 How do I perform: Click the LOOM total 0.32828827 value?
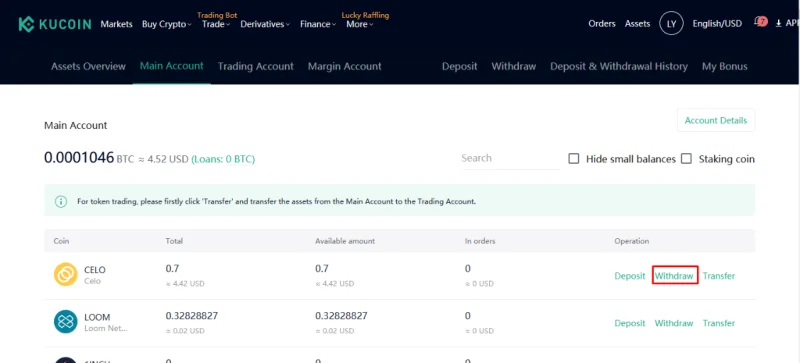click(192, 316)
